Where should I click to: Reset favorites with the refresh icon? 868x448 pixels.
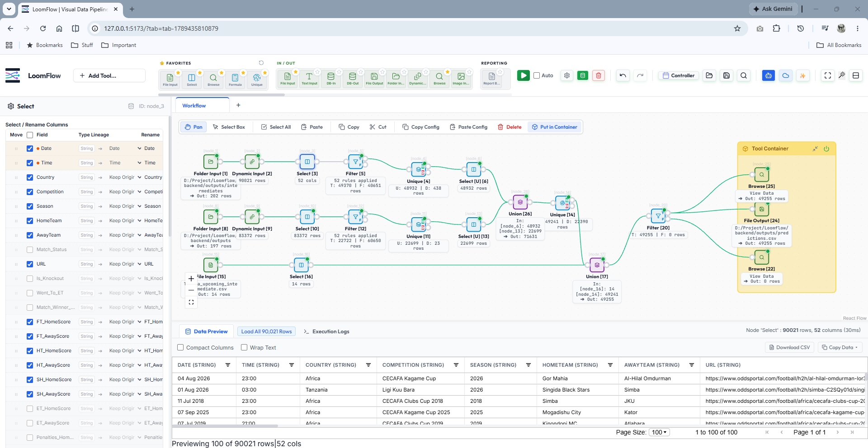point(261,63)
